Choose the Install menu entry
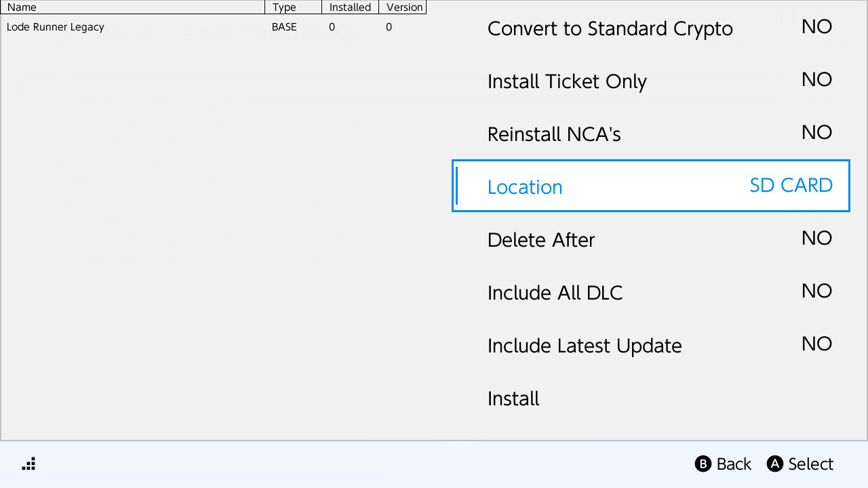868x488 pixels. 513,399
